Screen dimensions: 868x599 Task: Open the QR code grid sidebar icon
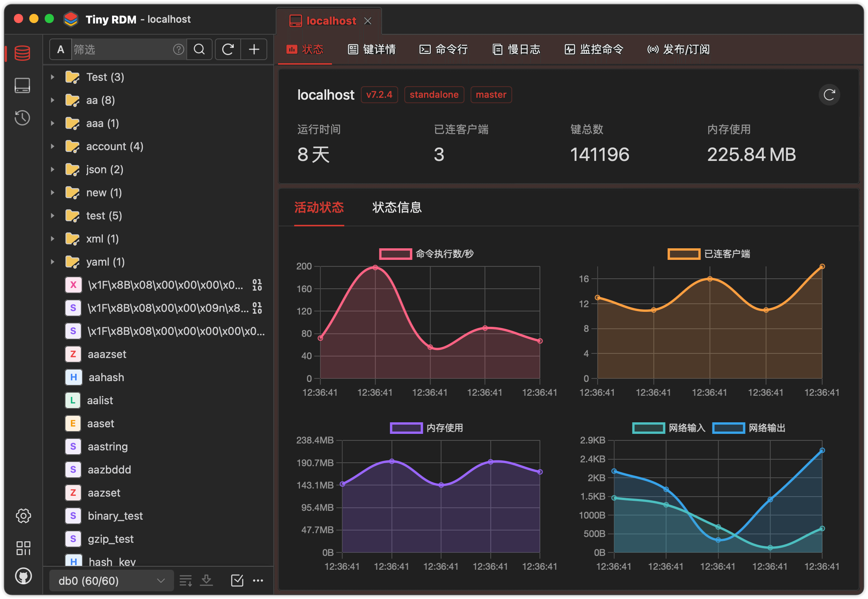click(x=23, y=548)
